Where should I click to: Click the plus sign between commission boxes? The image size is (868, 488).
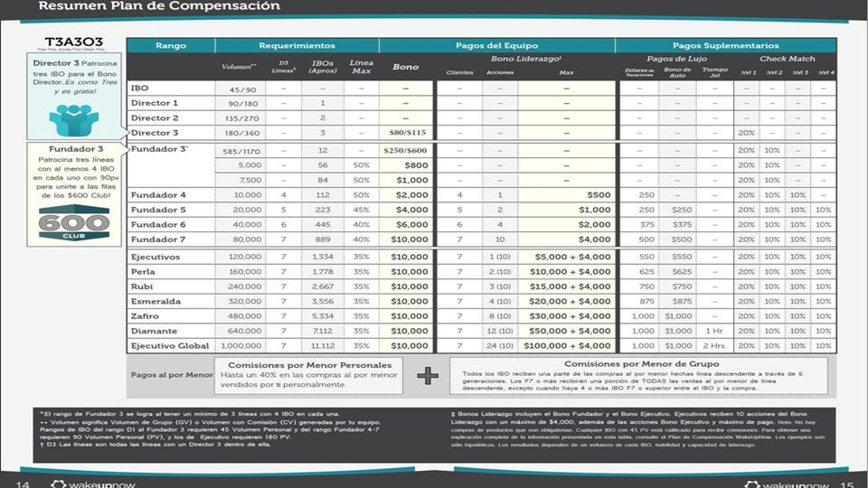coord(428,376)
